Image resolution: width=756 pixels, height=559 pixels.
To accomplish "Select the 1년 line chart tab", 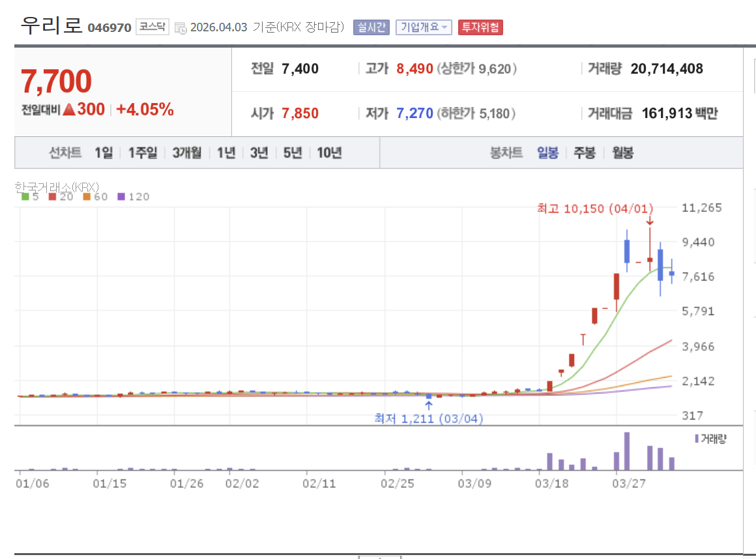I will (x=226, y=153).
